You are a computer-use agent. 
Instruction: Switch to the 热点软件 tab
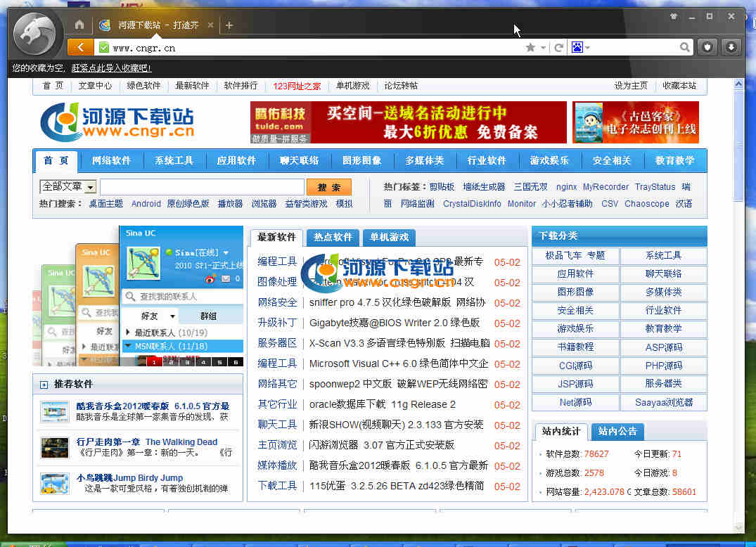(x=333, y=237)
